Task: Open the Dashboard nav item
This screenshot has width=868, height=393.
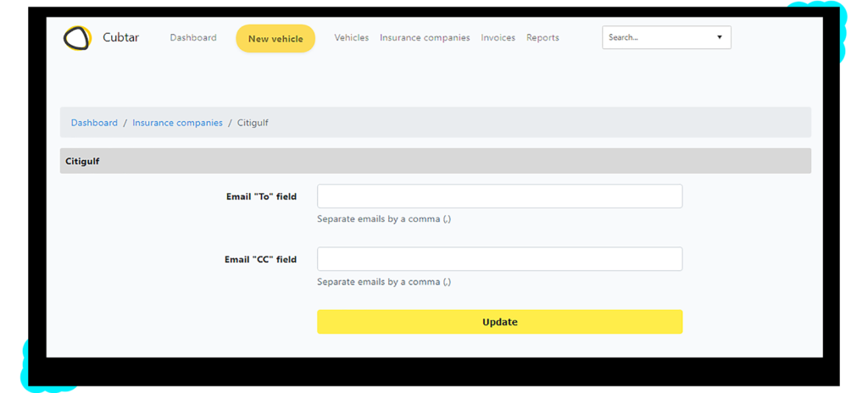Action: point(193,37)
